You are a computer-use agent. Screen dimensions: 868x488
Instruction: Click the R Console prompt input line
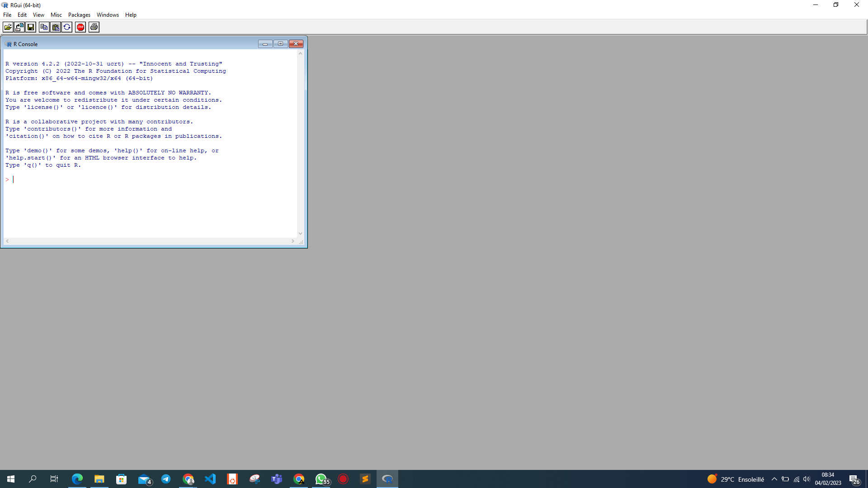coord(150,179)
